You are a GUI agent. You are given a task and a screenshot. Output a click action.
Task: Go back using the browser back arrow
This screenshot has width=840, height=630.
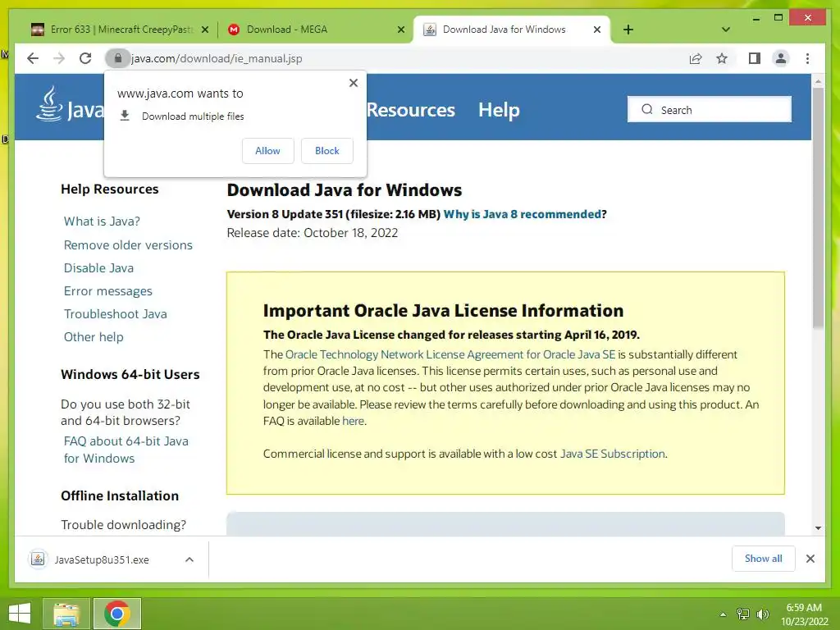pos(33,58)
